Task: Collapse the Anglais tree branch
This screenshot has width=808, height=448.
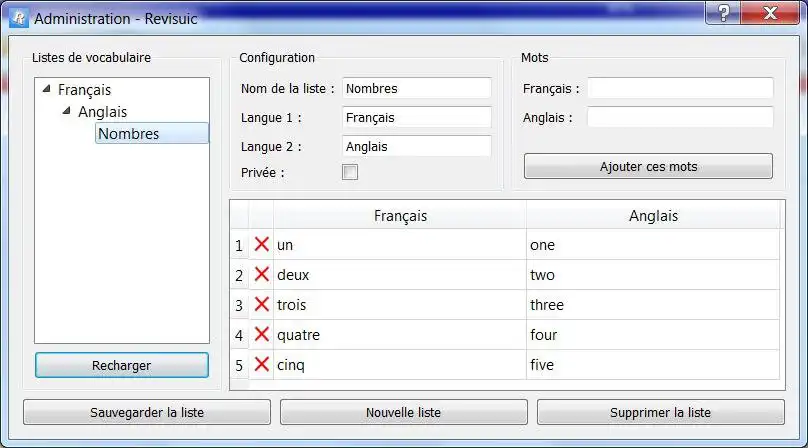Action: point(66,112)
